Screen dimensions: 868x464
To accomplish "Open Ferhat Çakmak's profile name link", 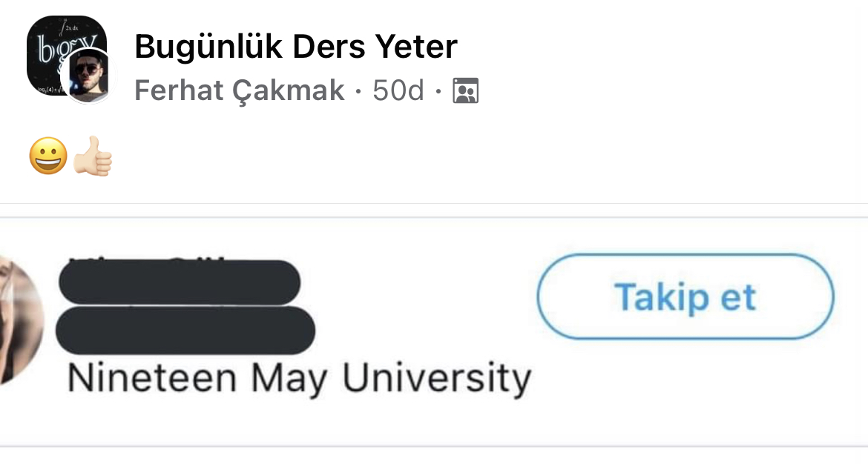I will (239, 90).
